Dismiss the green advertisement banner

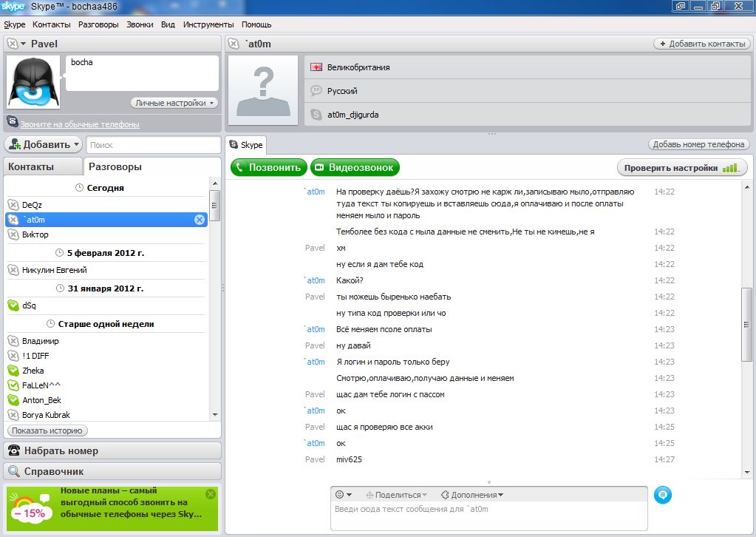[211, 493]
